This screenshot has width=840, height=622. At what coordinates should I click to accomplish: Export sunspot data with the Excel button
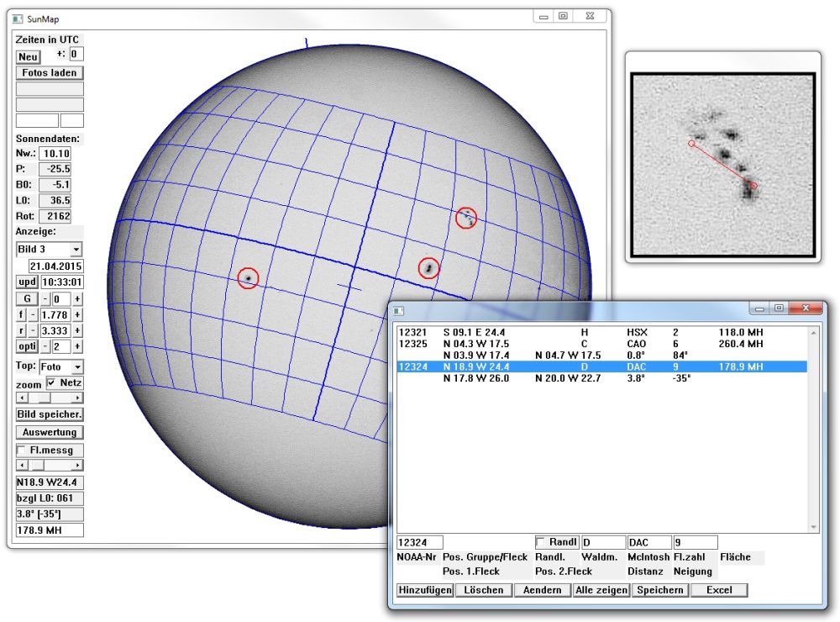pyautogui.click(x=719, y=590)
